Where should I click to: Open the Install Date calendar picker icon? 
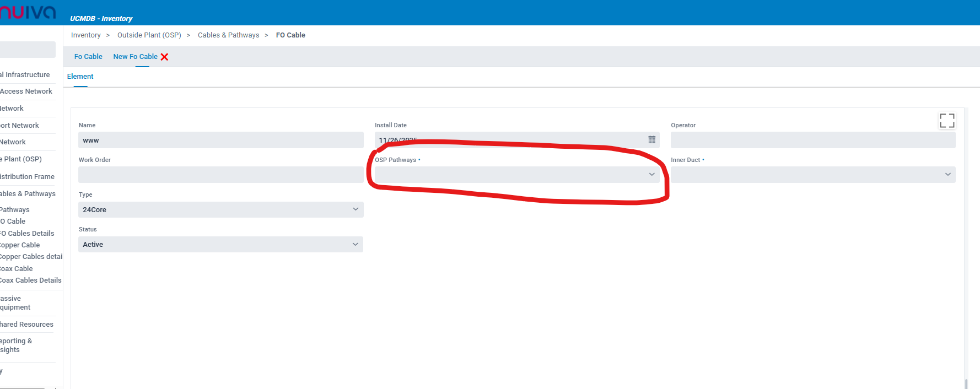tap(651, 140)
